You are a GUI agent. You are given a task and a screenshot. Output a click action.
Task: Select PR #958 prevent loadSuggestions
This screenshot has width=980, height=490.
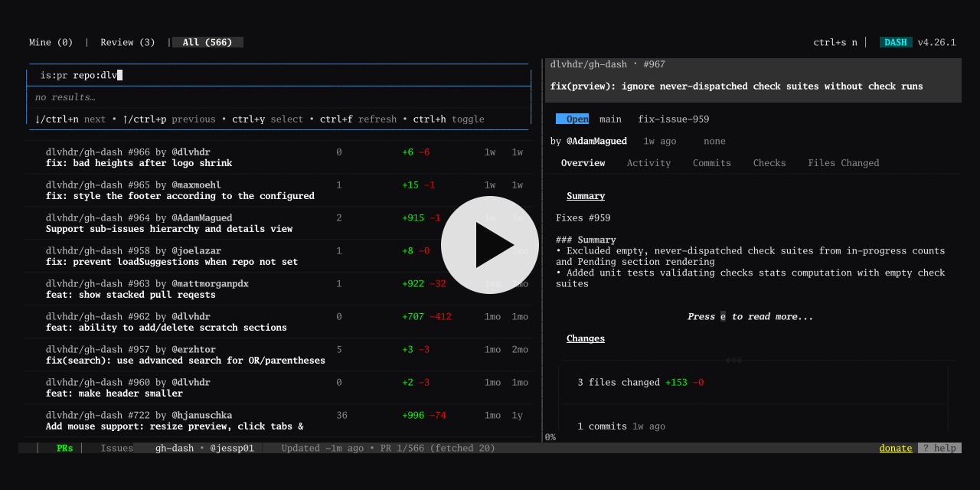279,256
